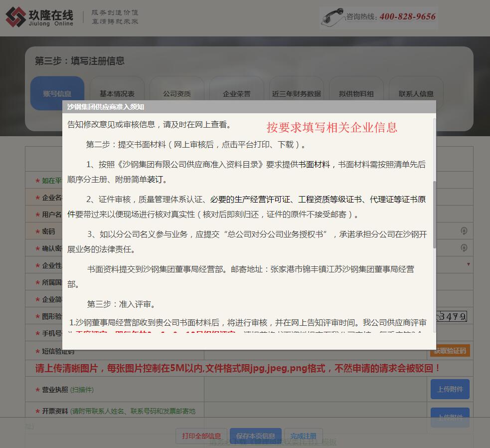Click 上传附件 for 营业执照
The height and width of the screenshot is (448, 490).
(x=450, y=389)
